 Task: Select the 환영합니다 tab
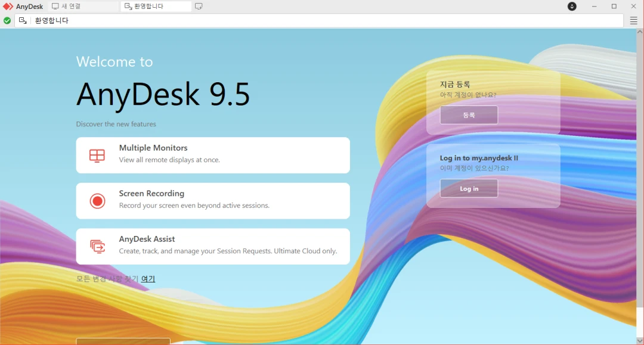pos(156,6)
